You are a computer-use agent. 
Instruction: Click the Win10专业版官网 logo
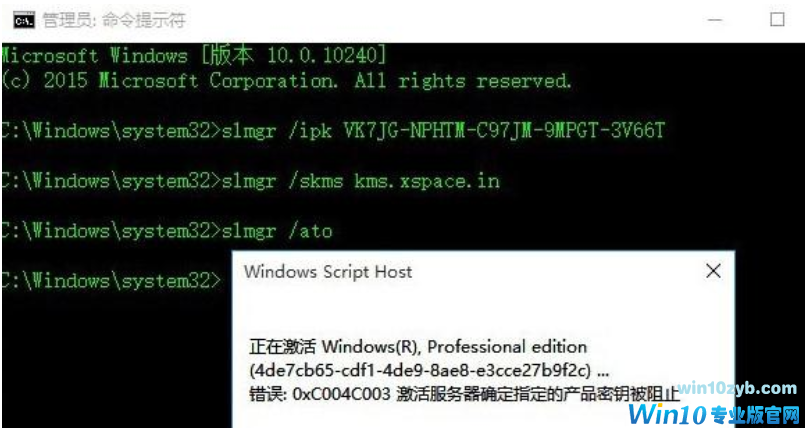(x=714, y=413)
